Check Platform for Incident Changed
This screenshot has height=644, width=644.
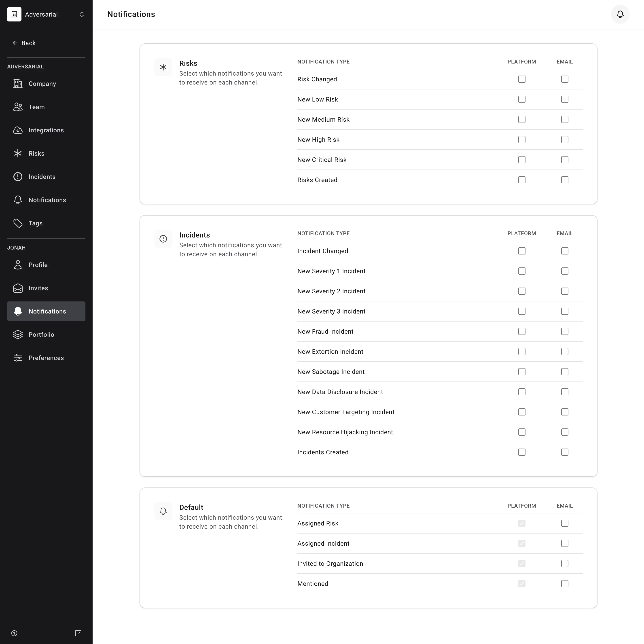[522, 251]
